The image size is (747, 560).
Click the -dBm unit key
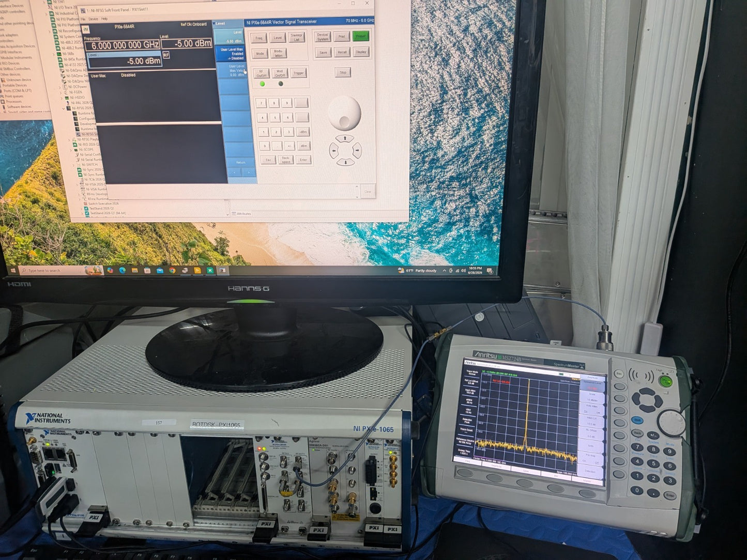303,132
